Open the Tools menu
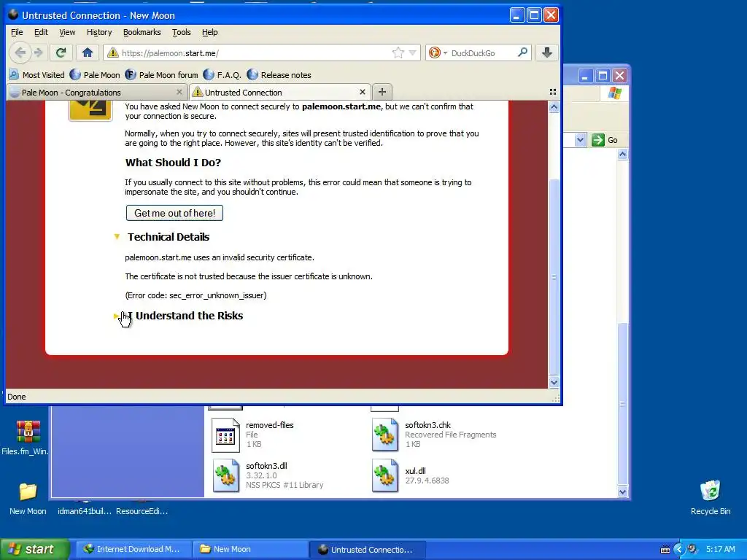Viewport: 747px width, 560px height. tap(182, 32)
